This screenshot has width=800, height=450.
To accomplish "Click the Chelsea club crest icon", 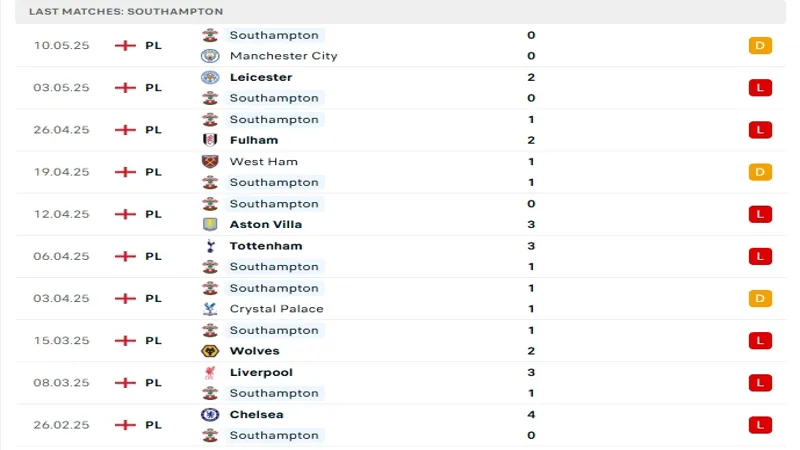I will coord(210,414).
